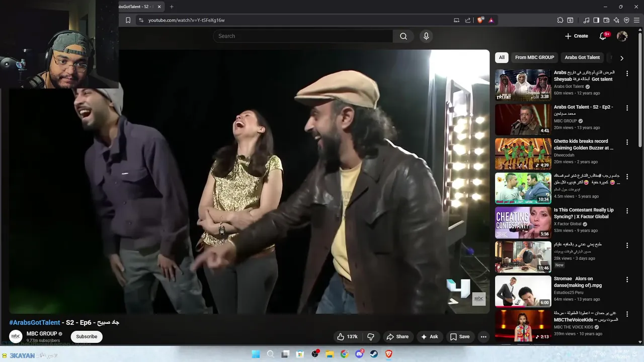644x362 pixels.
Task: Open Windows taskbar search
Action: pos(270,354)
